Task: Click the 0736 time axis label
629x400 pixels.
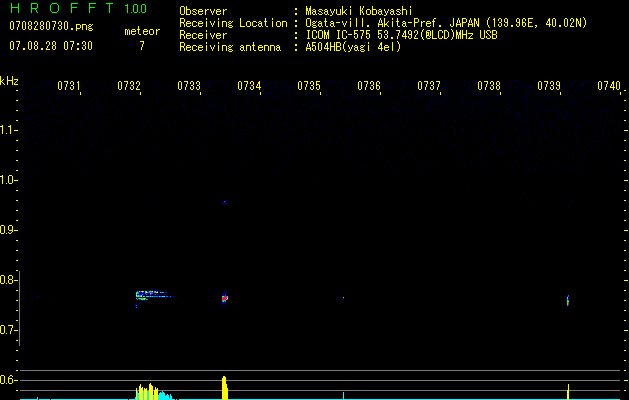Action: click(x=369, y=86)
